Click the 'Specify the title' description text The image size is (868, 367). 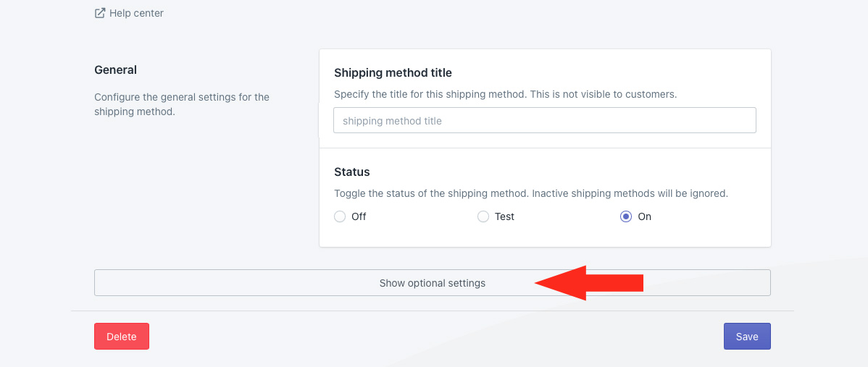(x=505, y=94)
